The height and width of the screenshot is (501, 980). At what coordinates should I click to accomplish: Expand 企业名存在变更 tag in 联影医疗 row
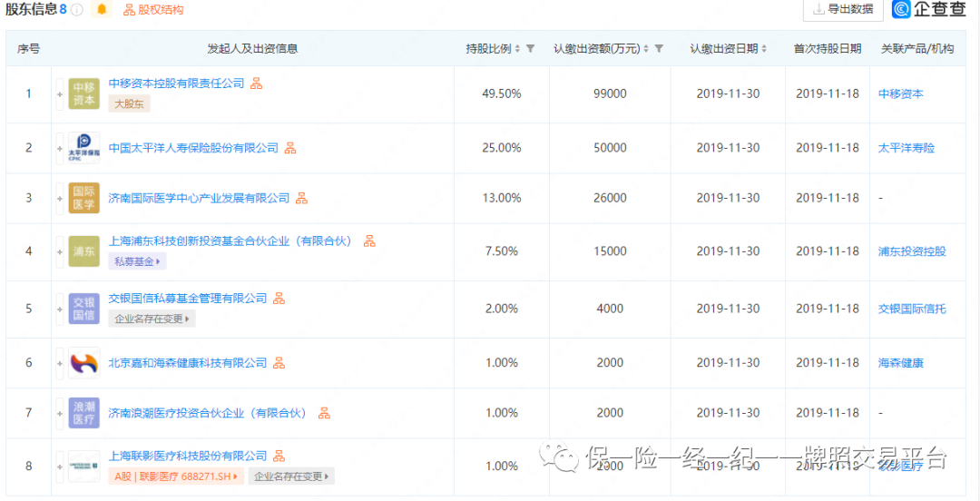(x=291, y=476)
